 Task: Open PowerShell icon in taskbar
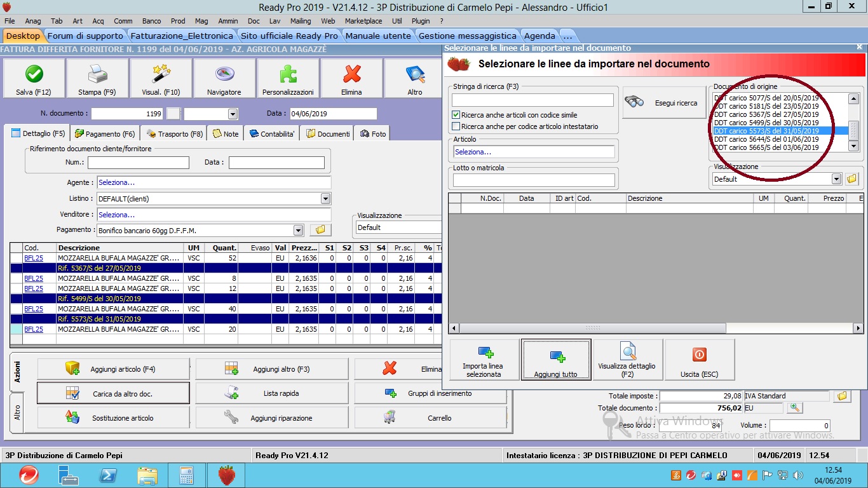[108, 475]
